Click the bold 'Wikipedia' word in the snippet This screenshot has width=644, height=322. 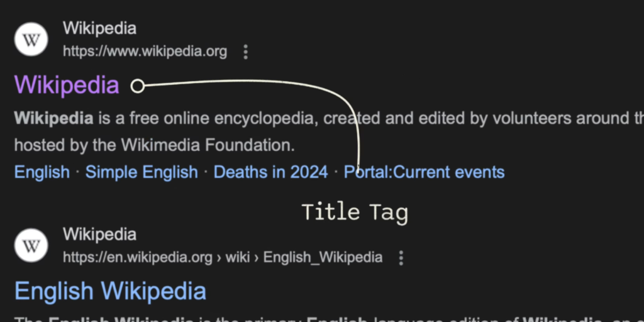point(54,118)
